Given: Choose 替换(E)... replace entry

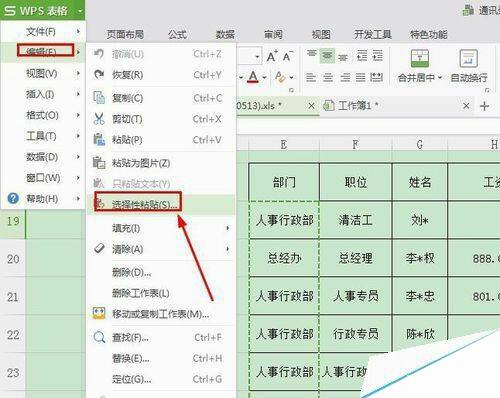Looking at the screenshot, I should [x=161, y=359].
